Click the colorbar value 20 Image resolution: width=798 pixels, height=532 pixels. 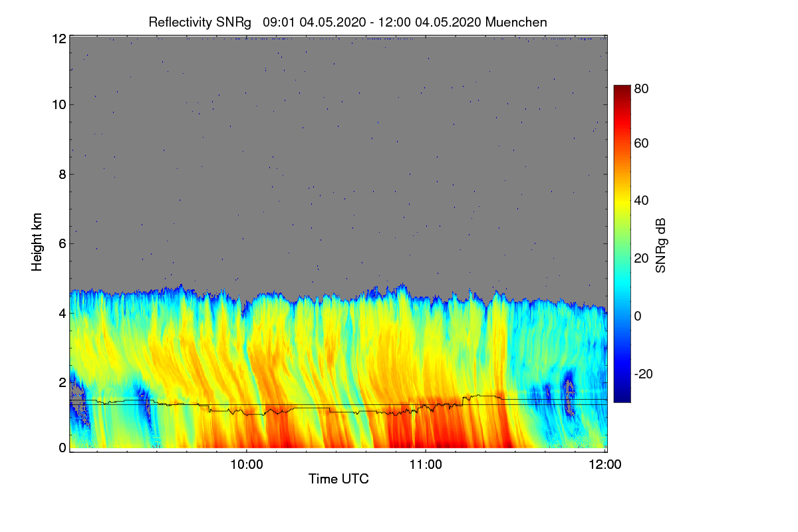click(641, 258)
